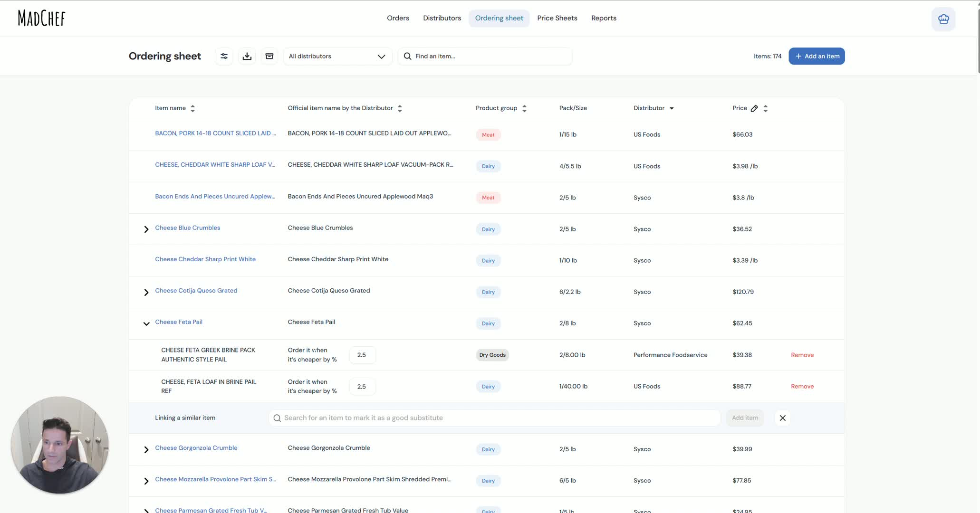
Task: Expand the Cheese Mozzarella Provolone row
Action: click(146, 481)
